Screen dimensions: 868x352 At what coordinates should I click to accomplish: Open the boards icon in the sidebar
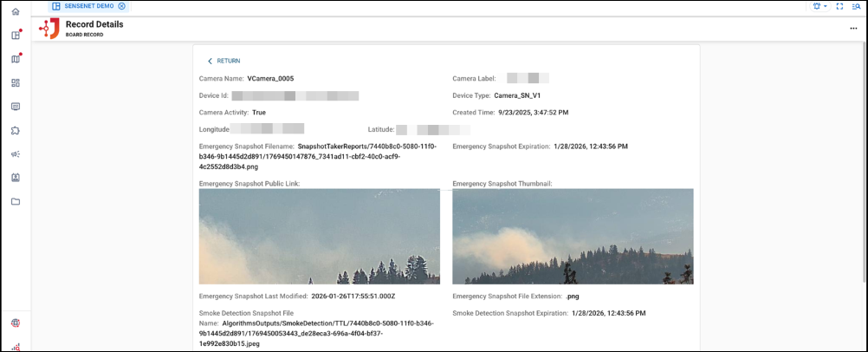(x=16, y=36)
